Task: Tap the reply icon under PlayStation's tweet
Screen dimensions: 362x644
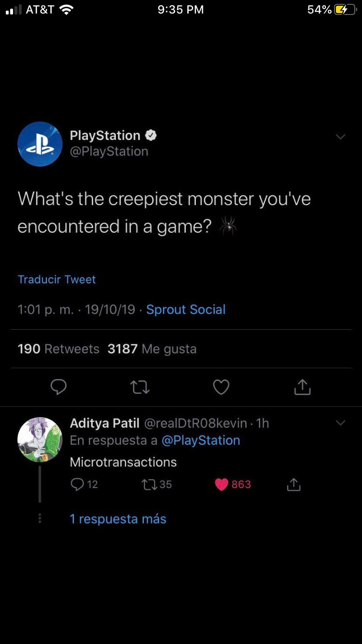Action: pos(58,387)
